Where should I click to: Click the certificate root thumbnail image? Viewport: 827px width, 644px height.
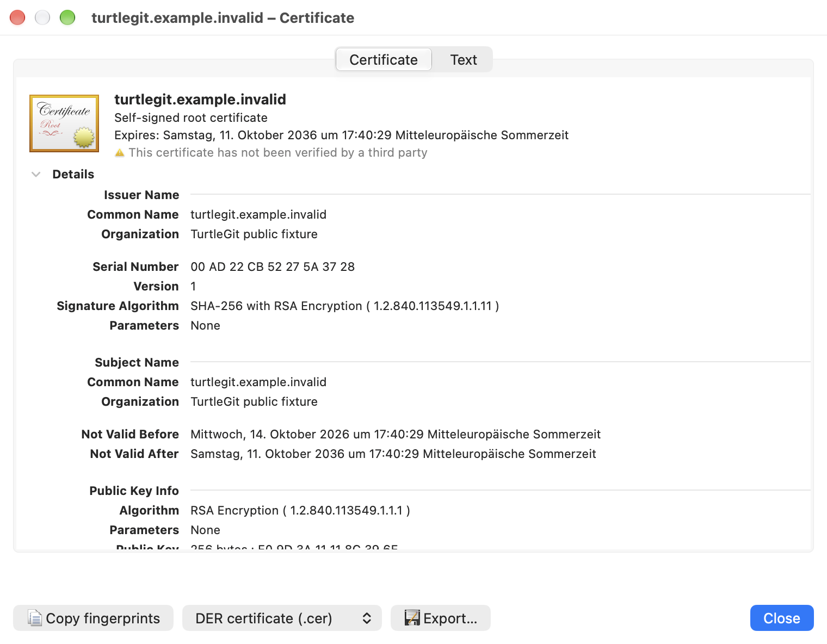pos(64,123)
